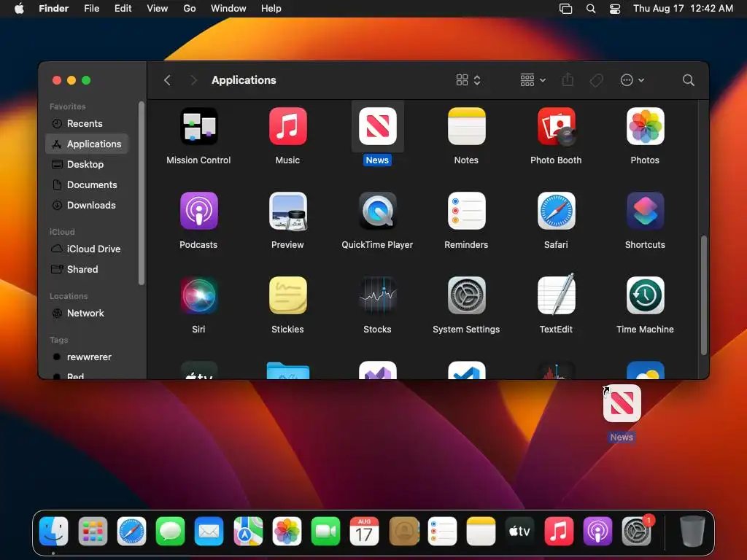Screen dimensions: 747x560
Task: Select the Photos app in Applications window
Action: pyautogui.click(x=645, y=126)
